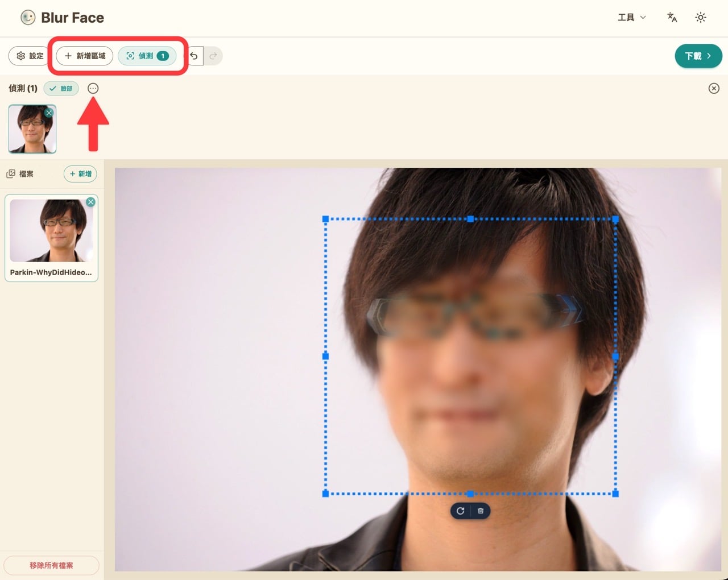Image resolution: width=728 pixels, height=580 pixels.
Task: Click 新增區域 to add a region
Action: pos(85,56)
